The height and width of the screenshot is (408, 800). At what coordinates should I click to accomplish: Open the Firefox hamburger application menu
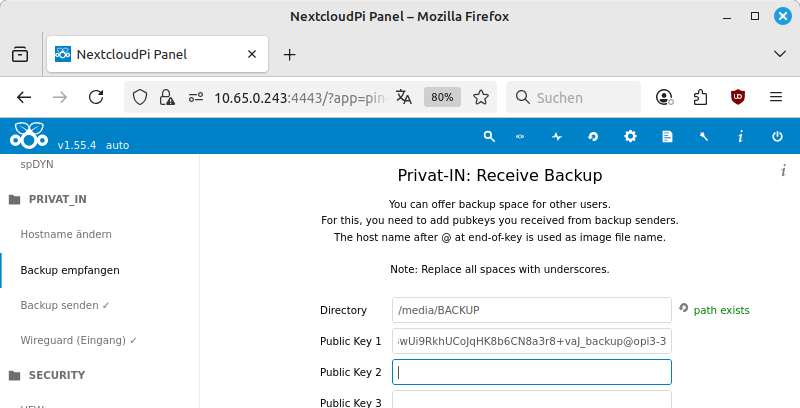(x=775, y=97)
